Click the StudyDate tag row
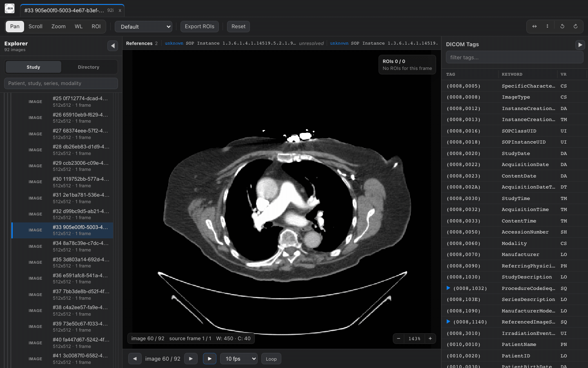Screen dimensions: 588x368 (x=514, y=153)
